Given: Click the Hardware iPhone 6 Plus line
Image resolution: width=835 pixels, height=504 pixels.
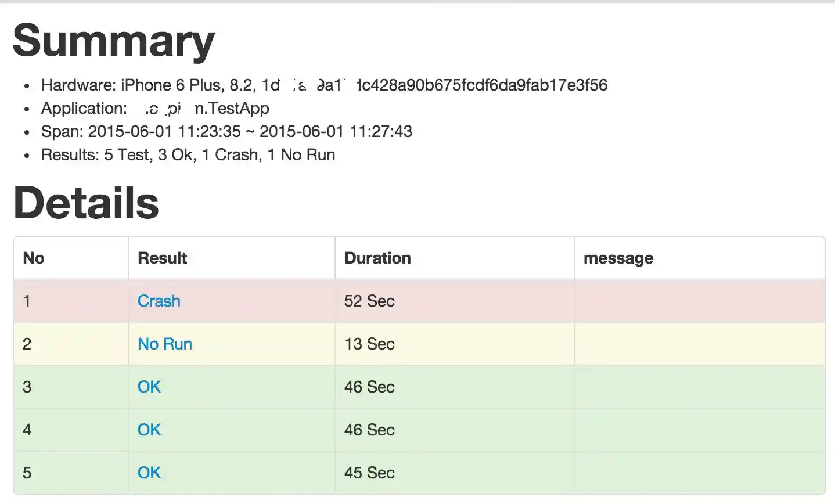Looking at the screenshot, I should (324, 85).
